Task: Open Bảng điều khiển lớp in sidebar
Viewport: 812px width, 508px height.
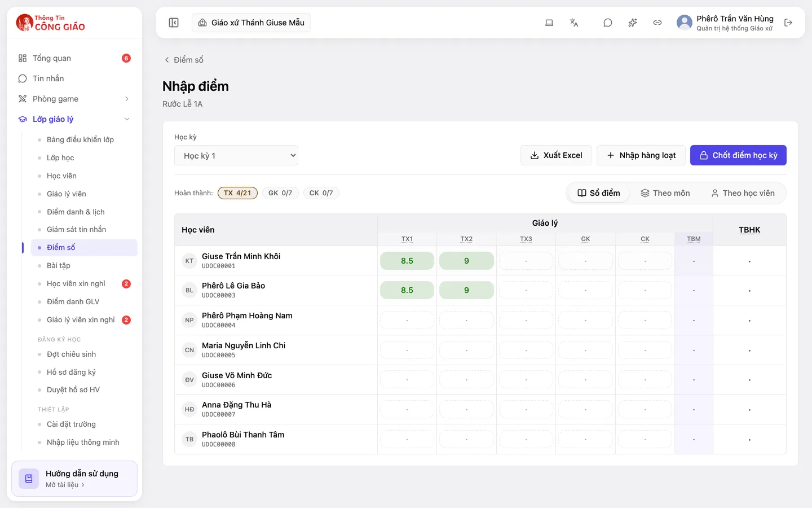Action: click(85, 139)
